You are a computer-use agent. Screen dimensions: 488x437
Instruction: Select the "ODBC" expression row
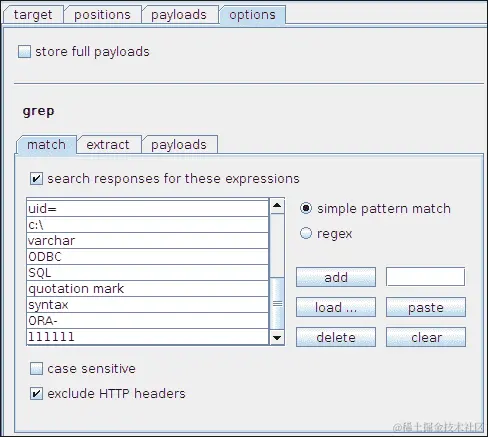(148, 257)
